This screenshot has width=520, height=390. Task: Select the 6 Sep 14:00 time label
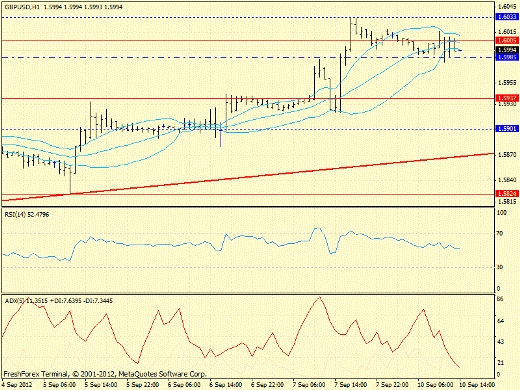(226, 385)
